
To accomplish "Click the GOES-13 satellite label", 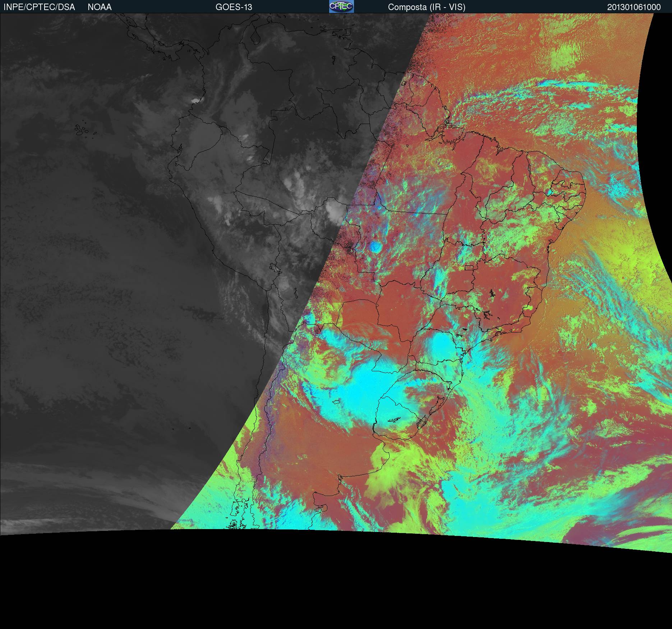I will pyautogui.click(x=234, y=7).
